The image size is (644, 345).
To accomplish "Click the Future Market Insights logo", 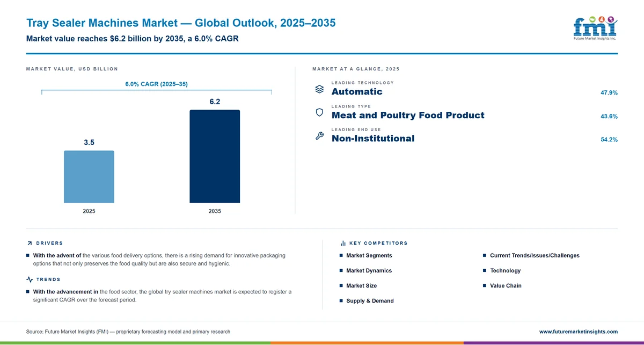I will [595, 28].
